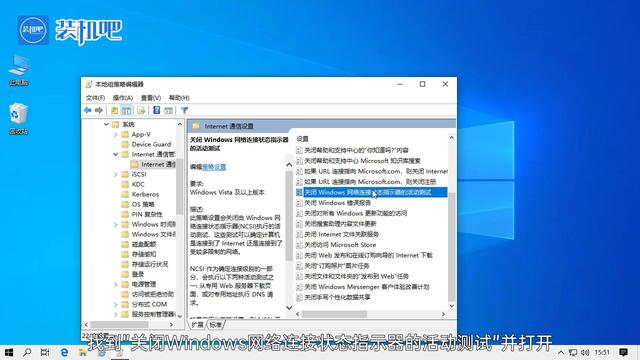Go up one level with the folder-up icon
The width and height of the screenshot is (640, 360).
(115, 110)
